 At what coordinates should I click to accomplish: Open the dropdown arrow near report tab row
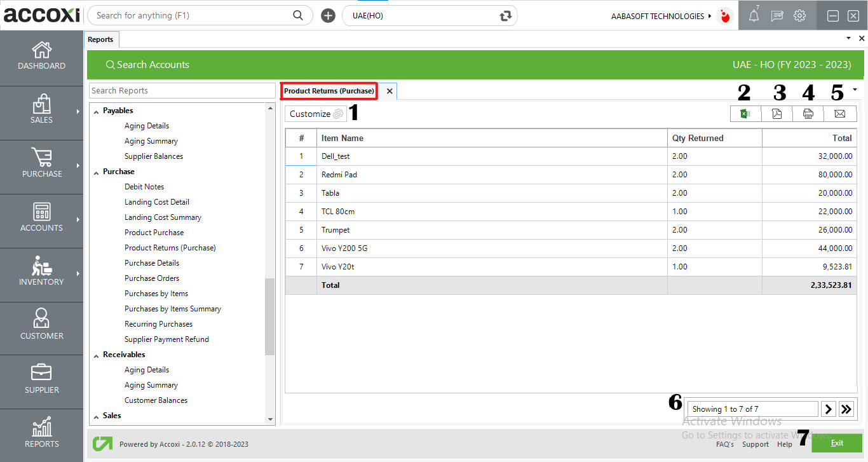(855, 89)
